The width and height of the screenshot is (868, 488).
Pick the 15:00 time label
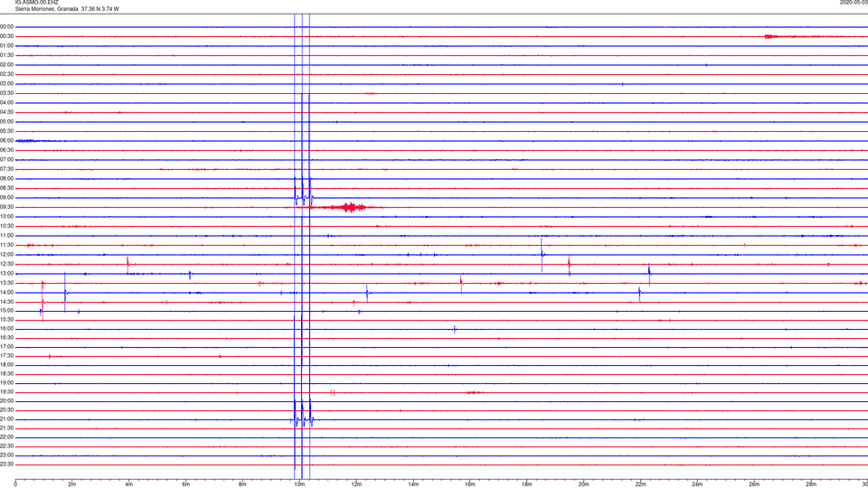click(7, 311)
